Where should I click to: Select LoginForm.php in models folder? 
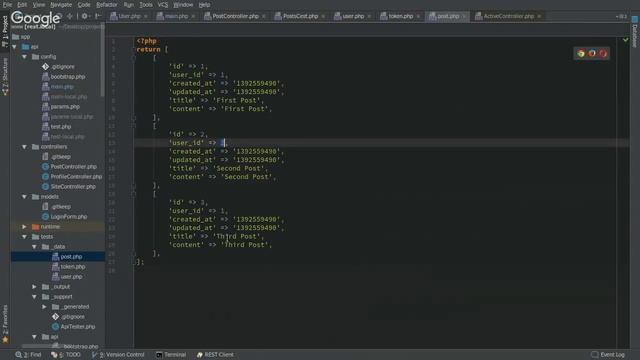(x=65, y=217)
